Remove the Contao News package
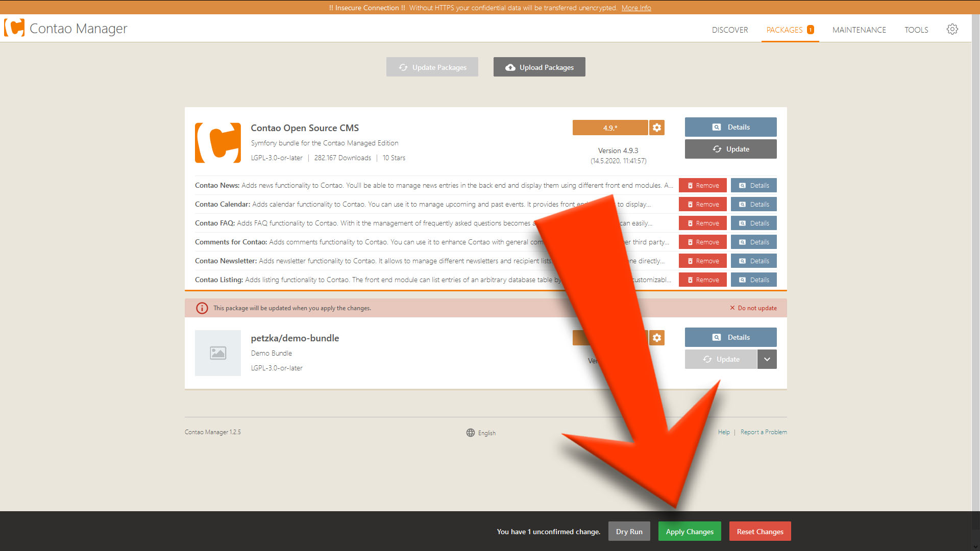Image resolution: width=980 pixels, height=551 pixels. tap(703, 186)
